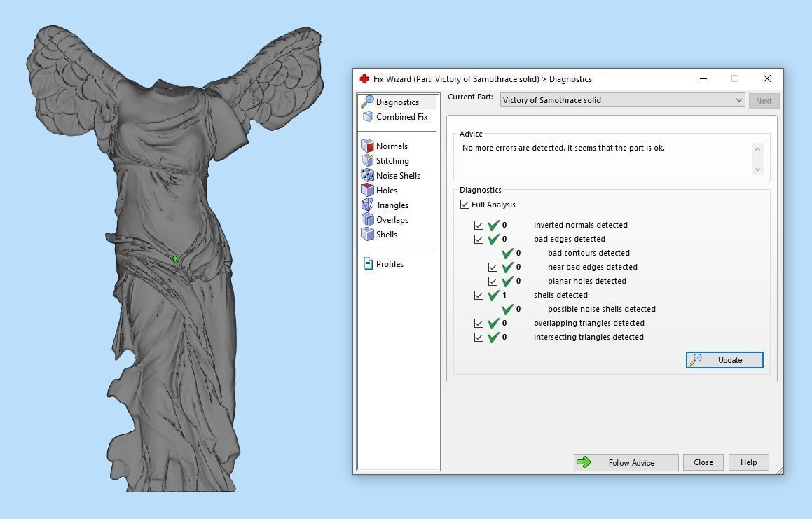Click Advice box scrollbar down arrow
812x519 pixels.
tap(757, 169)
